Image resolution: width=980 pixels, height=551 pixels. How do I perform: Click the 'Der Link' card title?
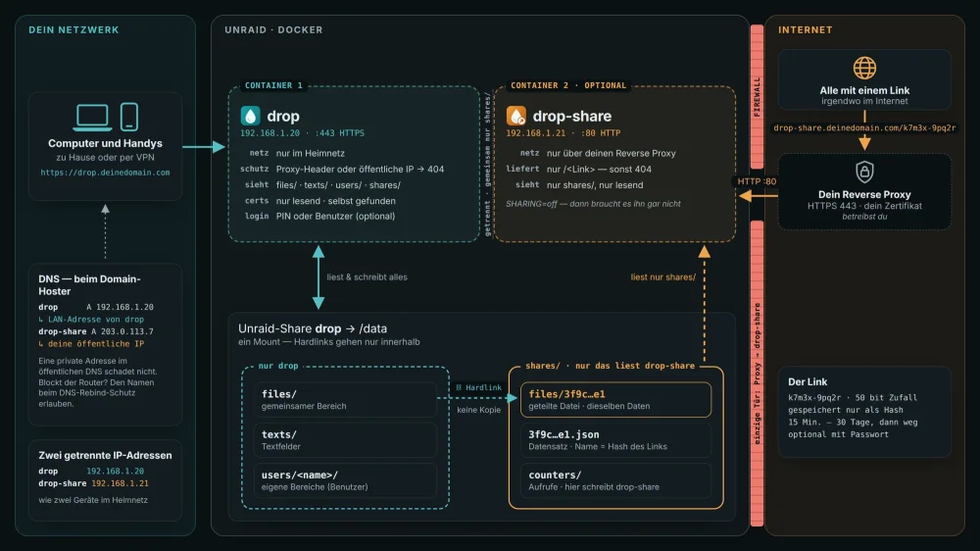[x=808, y=381]
